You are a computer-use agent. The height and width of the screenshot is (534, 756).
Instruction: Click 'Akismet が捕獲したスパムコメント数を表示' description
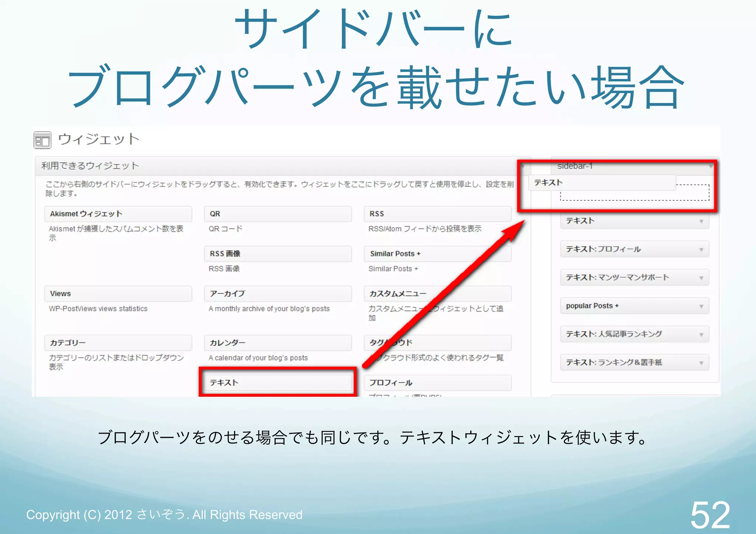tap(116, 233)
